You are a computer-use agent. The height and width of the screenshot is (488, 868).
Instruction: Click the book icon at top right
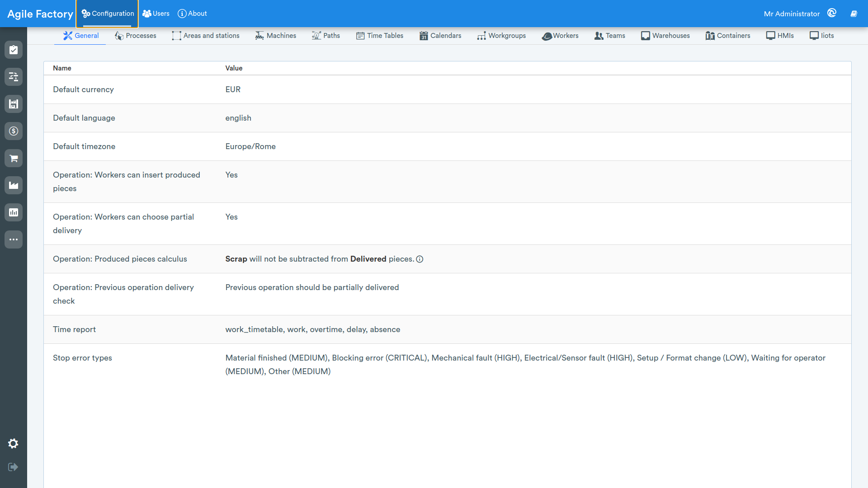click(x=854, y=14)
